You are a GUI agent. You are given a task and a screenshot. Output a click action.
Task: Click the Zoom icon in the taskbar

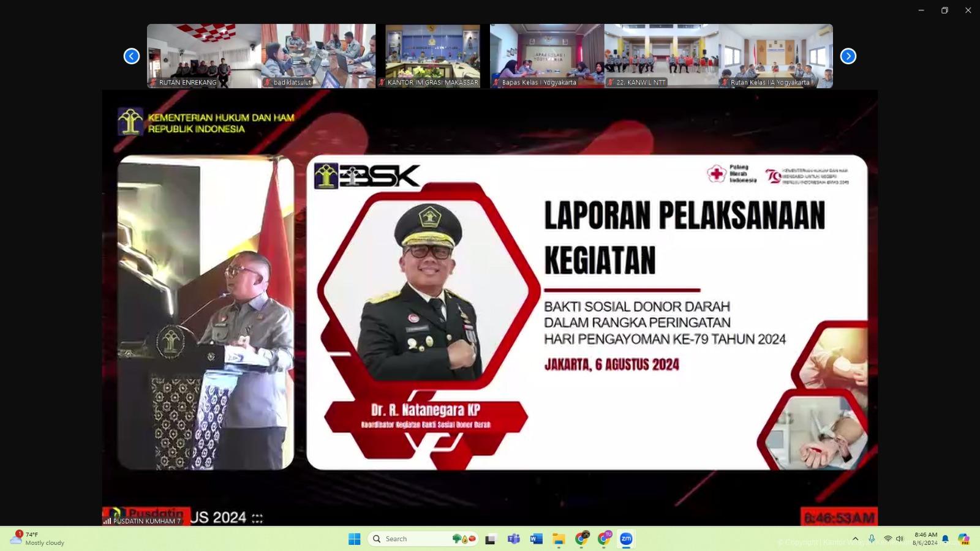[x=626, y=539]
